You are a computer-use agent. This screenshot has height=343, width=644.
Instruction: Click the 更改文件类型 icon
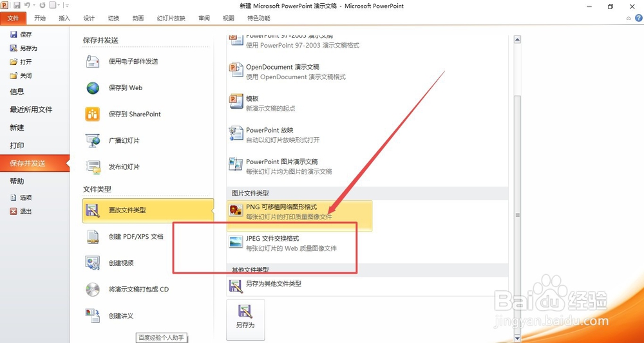(92, 210)
